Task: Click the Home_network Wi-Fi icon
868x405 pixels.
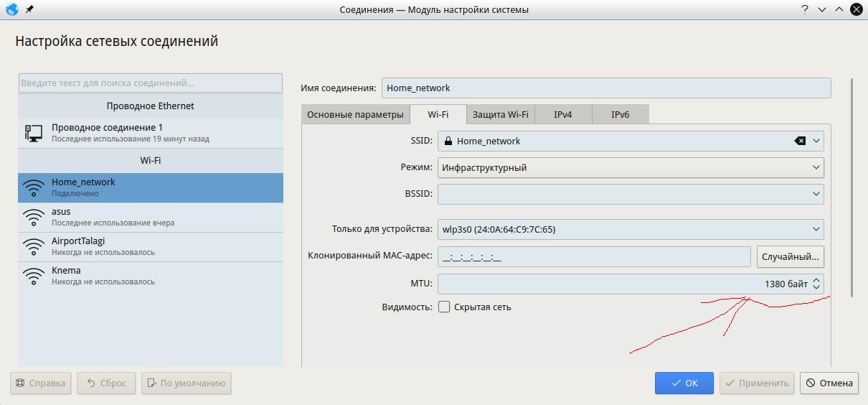Action: pos(34,187)
